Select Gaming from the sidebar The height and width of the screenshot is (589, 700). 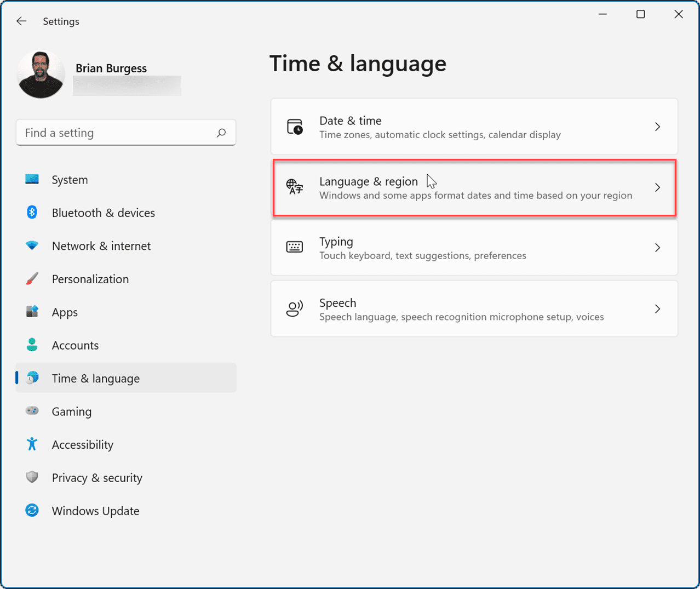pos(71,411)
